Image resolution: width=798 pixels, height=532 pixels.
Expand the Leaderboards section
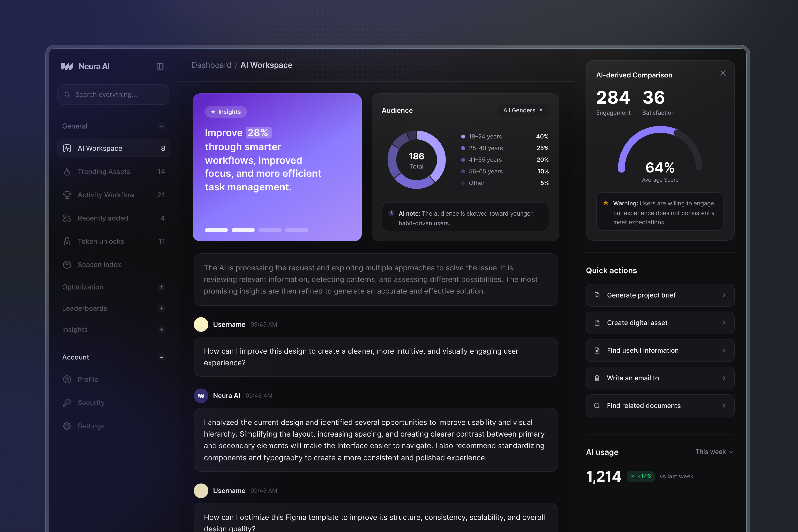161,308
